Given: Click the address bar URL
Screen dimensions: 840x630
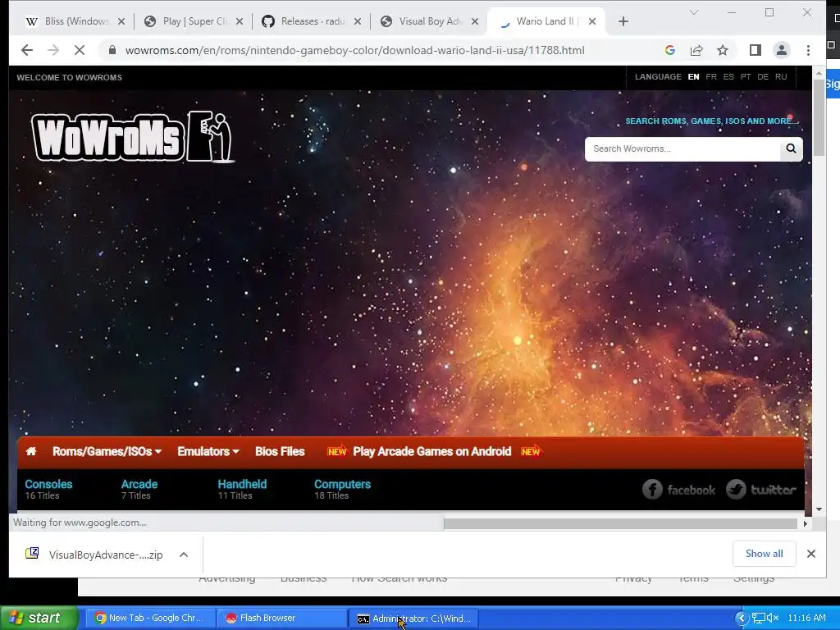Looking at the screenshot, I should click(354, 50).
